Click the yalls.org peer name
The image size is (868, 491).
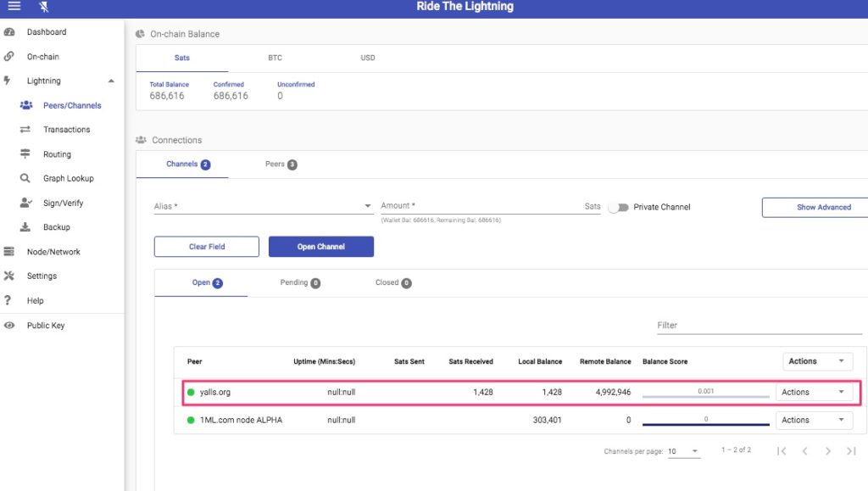[214, 392]
